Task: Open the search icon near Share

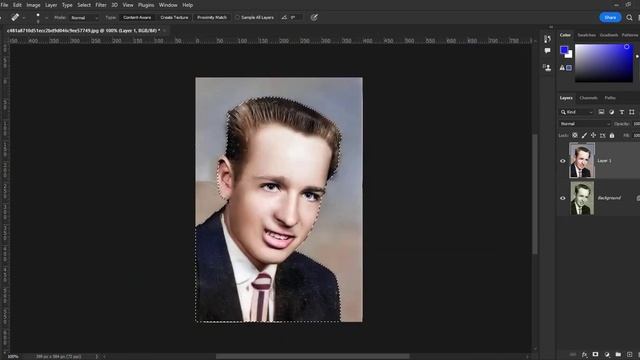Action: 629,18
